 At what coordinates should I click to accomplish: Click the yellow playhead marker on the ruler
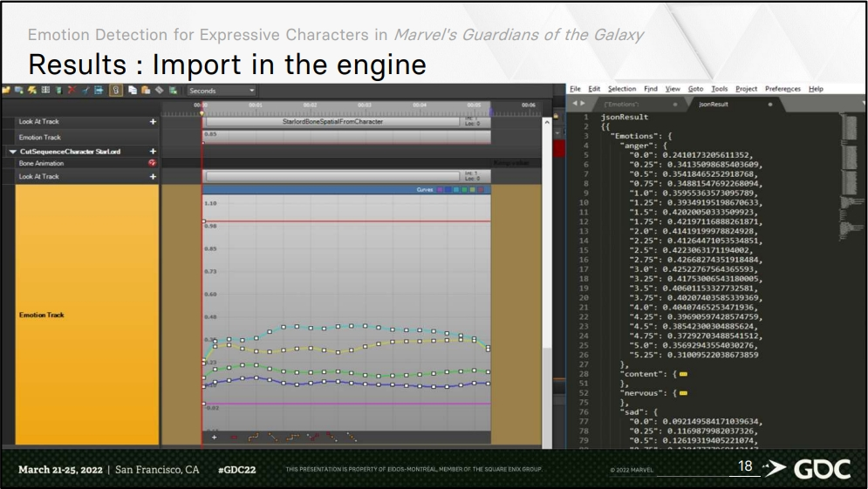[202, 112]
